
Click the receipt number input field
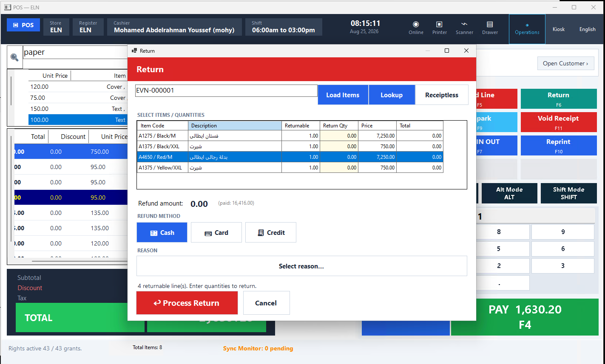[x=226, y=90]
